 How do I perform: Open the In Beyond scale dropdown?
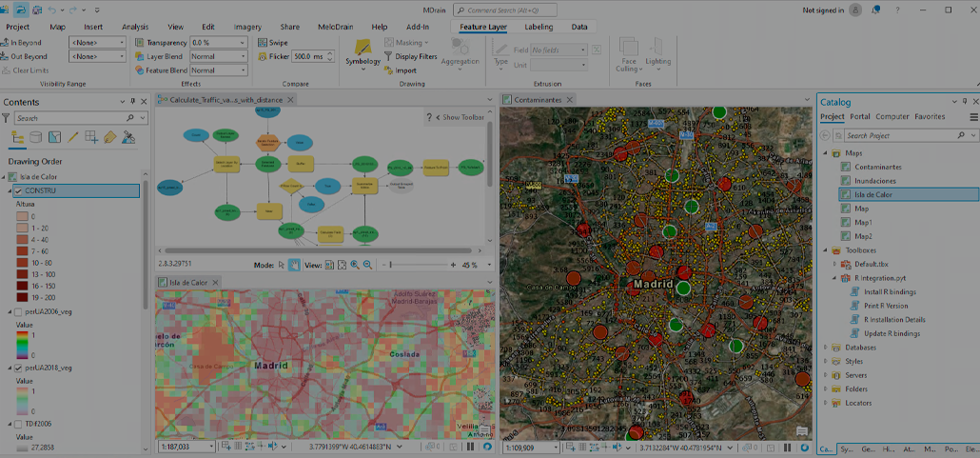point(121,43)
